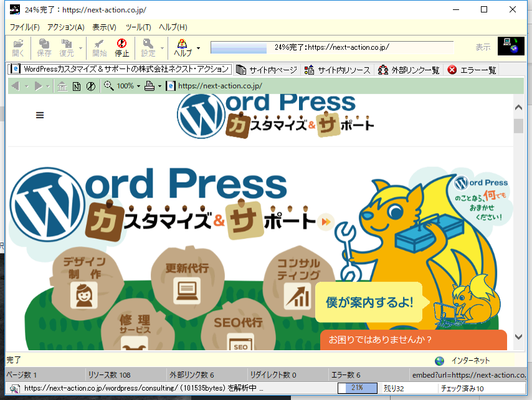Expand the ヘルプ dropdown arrow
532x400 pixels.
(198, 48)
